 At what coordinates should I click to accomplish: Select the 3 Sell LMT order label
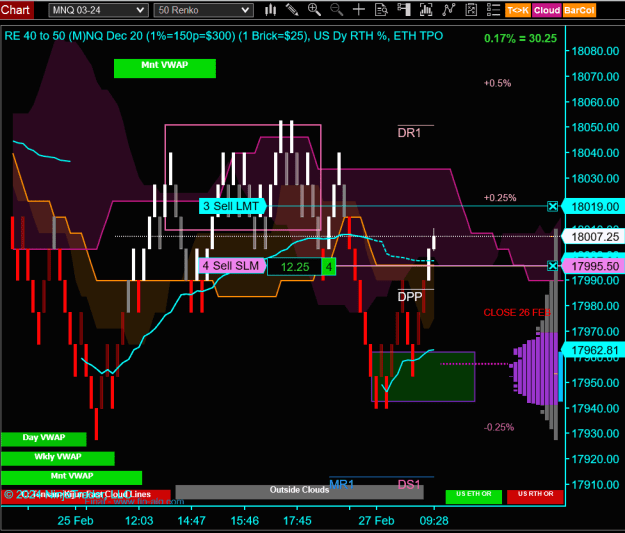tap(231, 206)
